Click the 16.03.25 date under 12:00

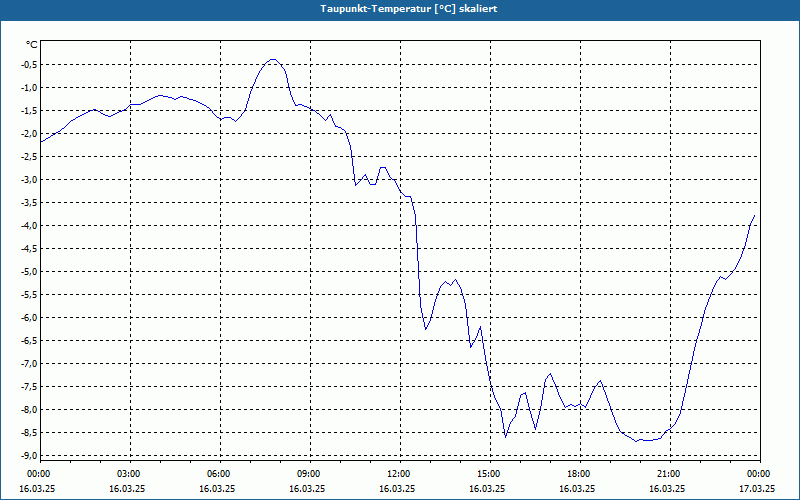tap(396, 488)
